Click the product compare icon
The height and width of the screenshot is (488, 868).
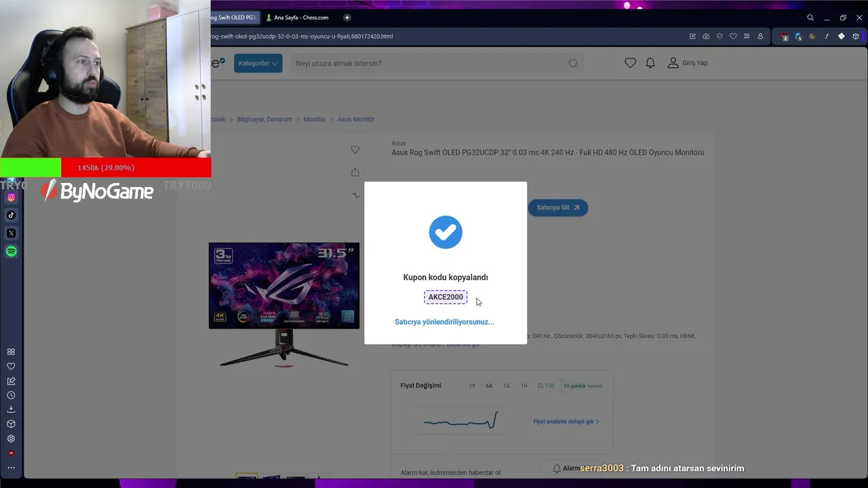355,195
